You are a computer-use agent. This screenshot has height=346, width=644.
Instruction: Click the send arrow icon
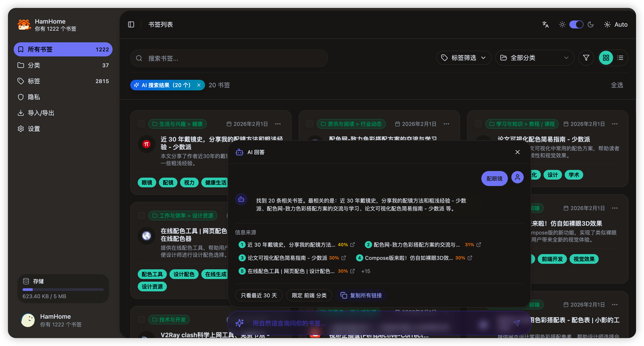click(516, 323)
